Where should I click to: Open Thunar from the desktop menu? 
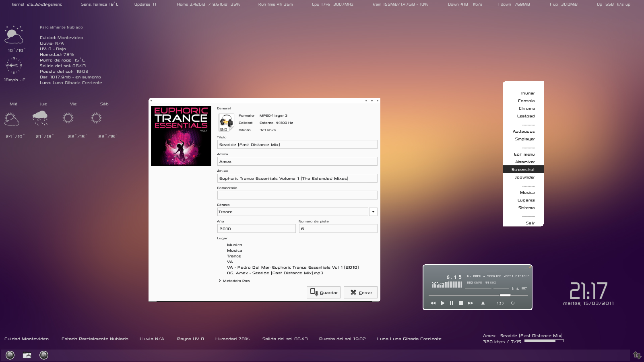(523, 93)
